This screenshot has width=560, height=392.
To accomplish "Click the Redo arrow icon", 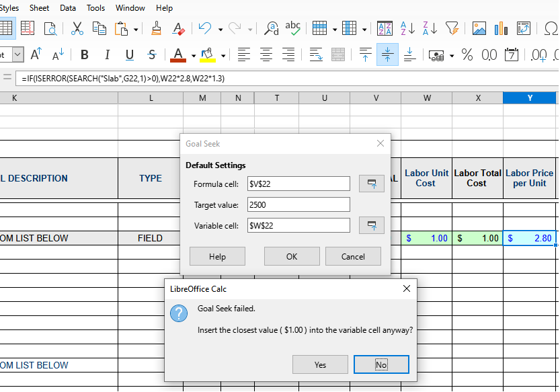I will [x=235, y=29].
